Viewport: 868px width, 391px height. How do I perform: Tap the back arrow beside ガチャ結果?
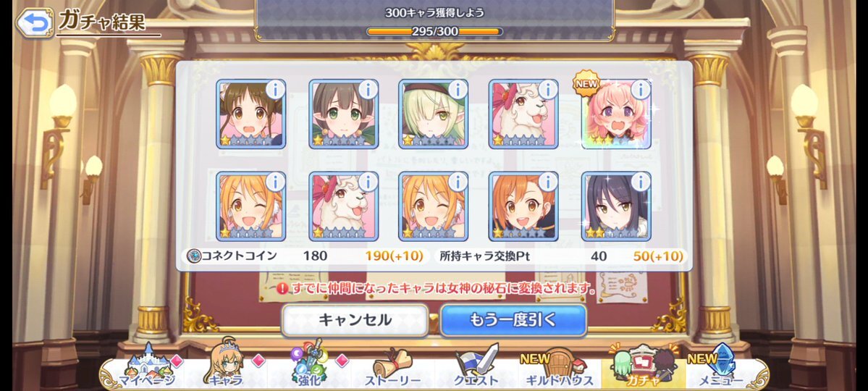point(34,22)
